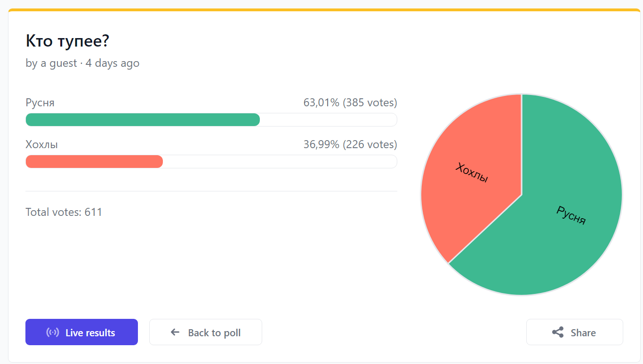The width and height of the screenshot is (643, 364).
Task: Click the second option's name above red bar
Action: click(41, 144)
